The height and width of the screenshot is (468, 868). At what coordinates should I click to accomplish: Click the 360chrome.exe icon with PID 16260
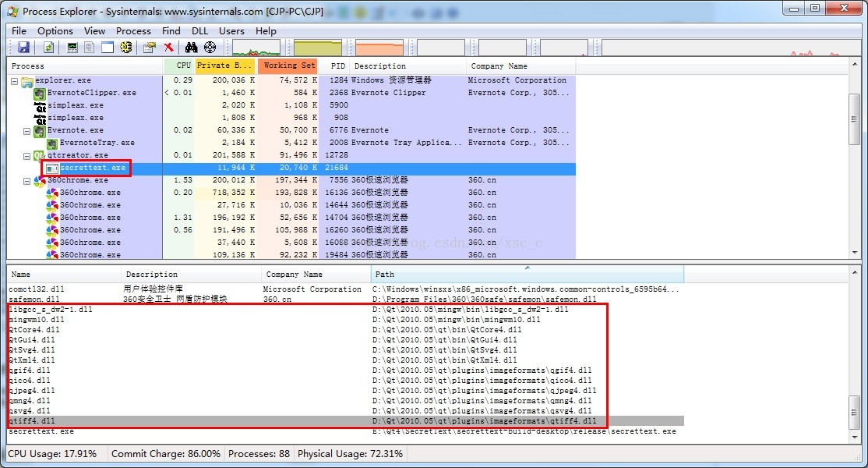[52, 231]
